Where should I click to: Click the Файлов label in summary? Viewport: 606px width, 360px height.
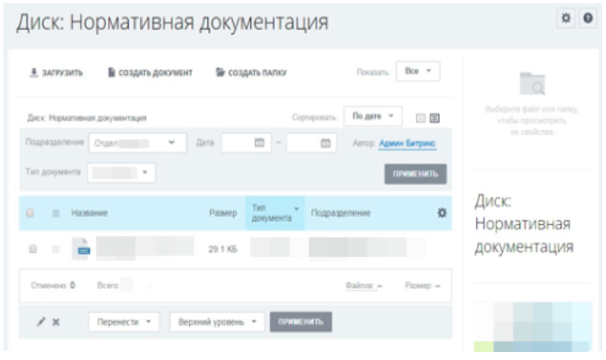(359, 286)
